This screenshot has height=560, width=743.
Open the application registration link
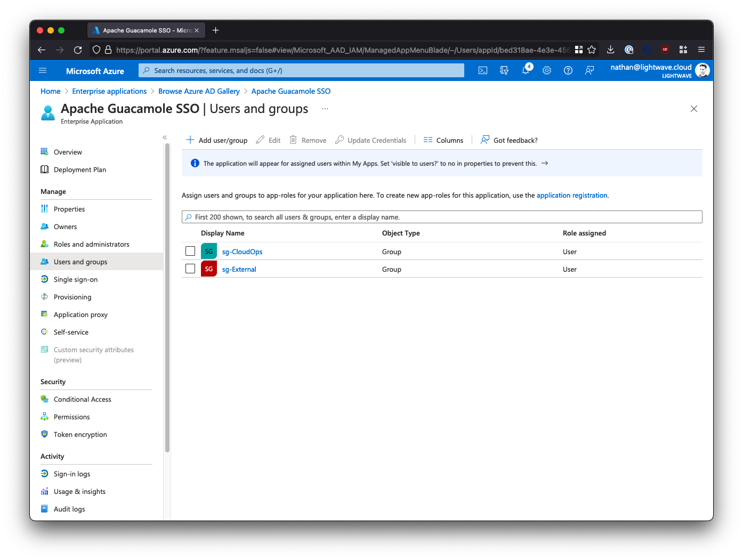[x=572, y=196]
